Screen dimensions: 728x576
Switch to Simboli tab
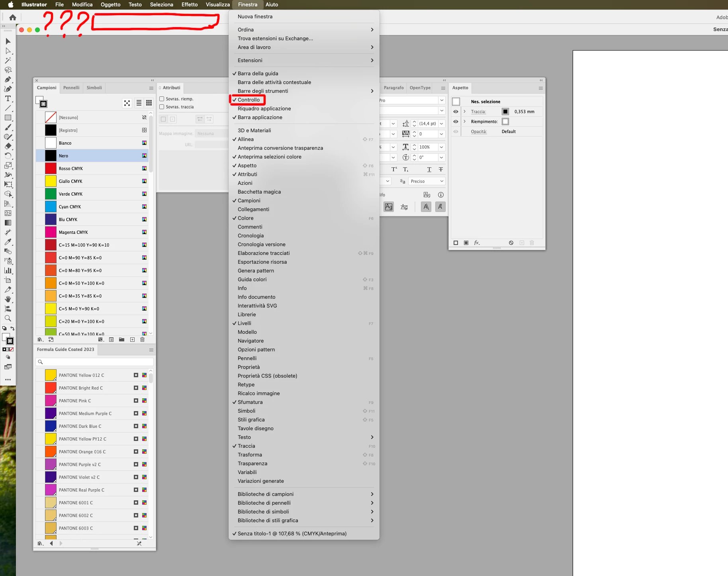(x=94, y=88)
